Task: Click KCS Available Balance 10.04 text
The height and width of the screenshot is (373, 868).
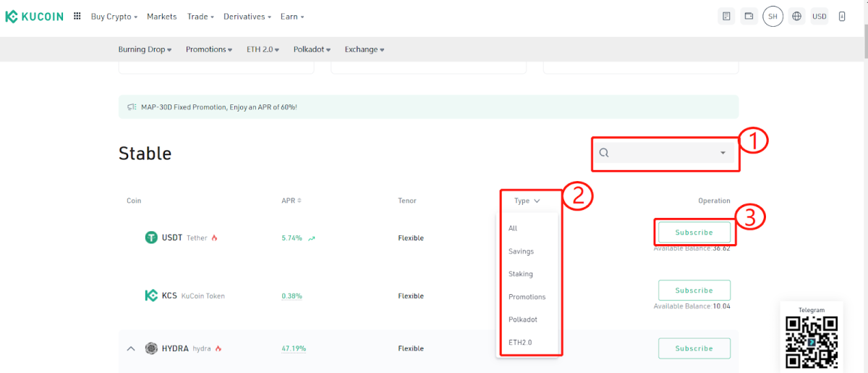Action: (x=692, y=306)
